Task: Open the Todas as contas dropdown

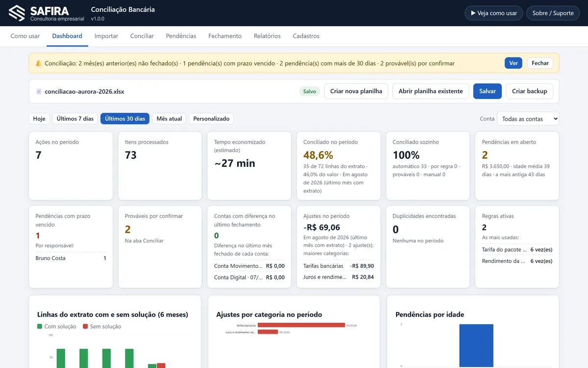Action: pyautogui.click(x=528, y=119)
